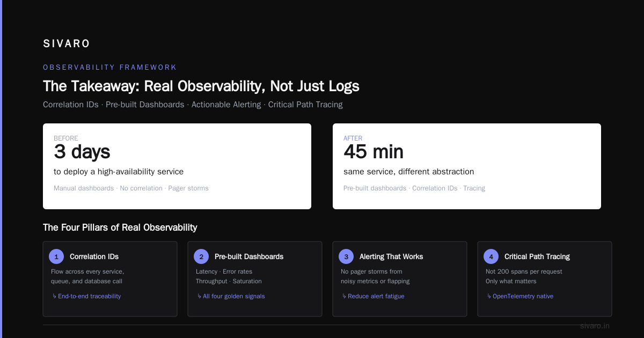Click 'Latency · Error rates' line
Screen dimensions: 644x338
click(224, 271)
